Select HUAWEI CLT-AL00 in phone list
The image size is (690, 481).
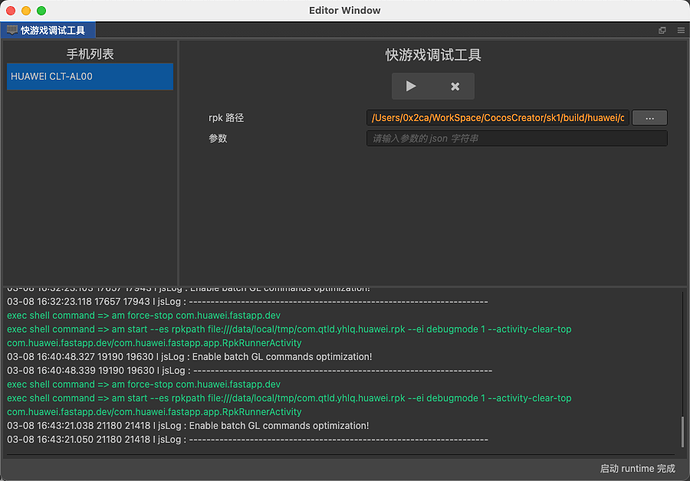(x=90, y=77)
